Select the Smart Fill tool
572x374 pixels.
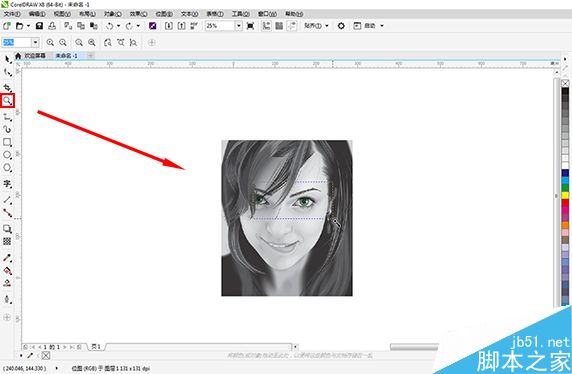tap(7, 283)
